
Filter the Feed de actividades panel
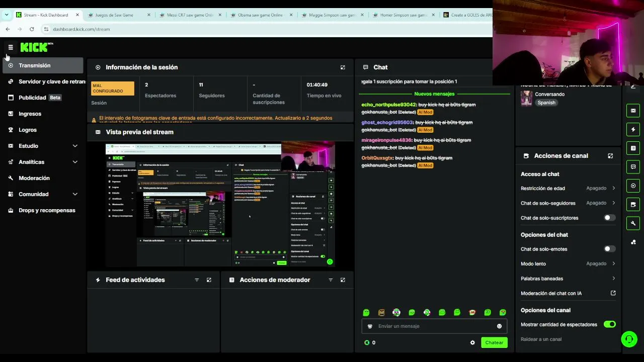[x=197, y=280]
